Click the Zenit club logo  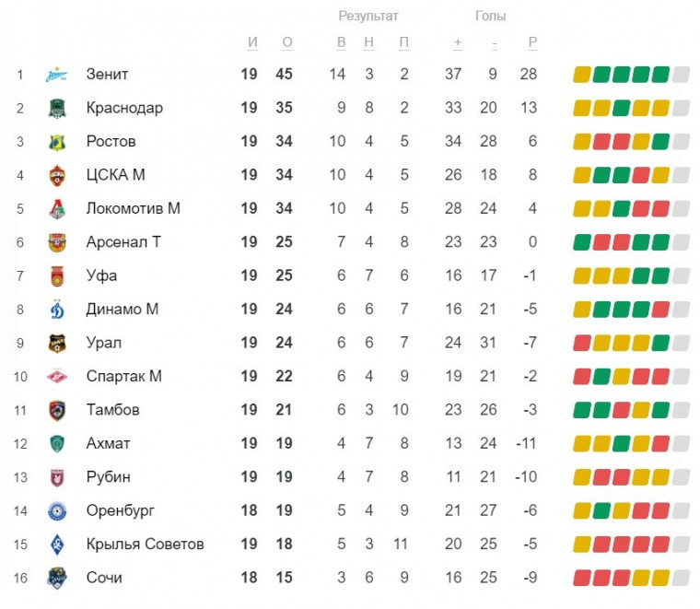pyautogui.click(x=57, y=75)
